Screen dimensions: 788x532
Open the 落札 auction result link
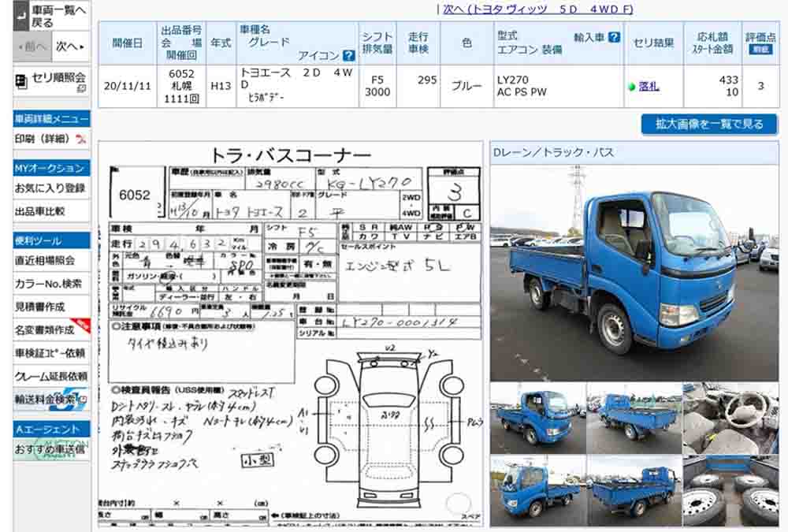[649, 87]
